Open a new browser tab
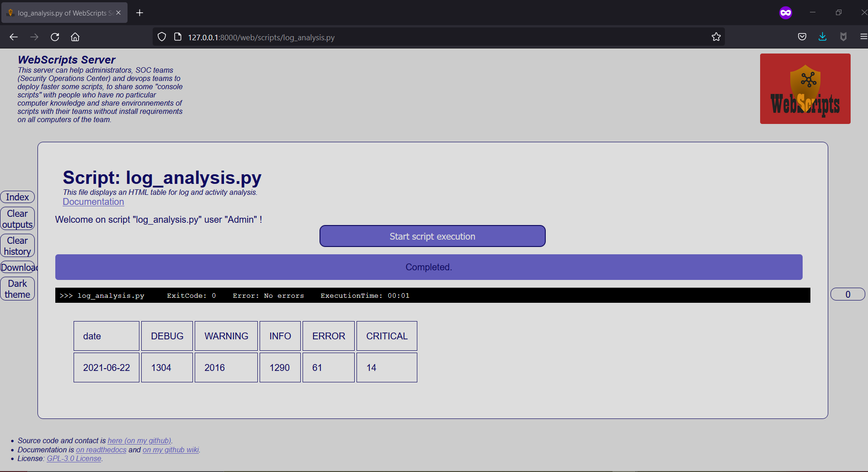 pyautogui.click(x=140, y=12)
